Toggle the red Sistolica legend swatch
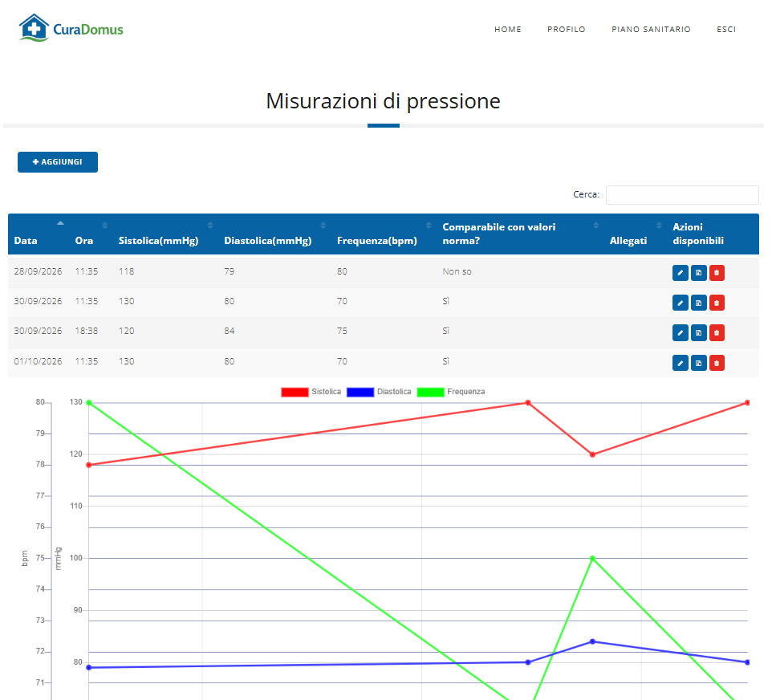772x700 pixels. [x=295, y=392]
